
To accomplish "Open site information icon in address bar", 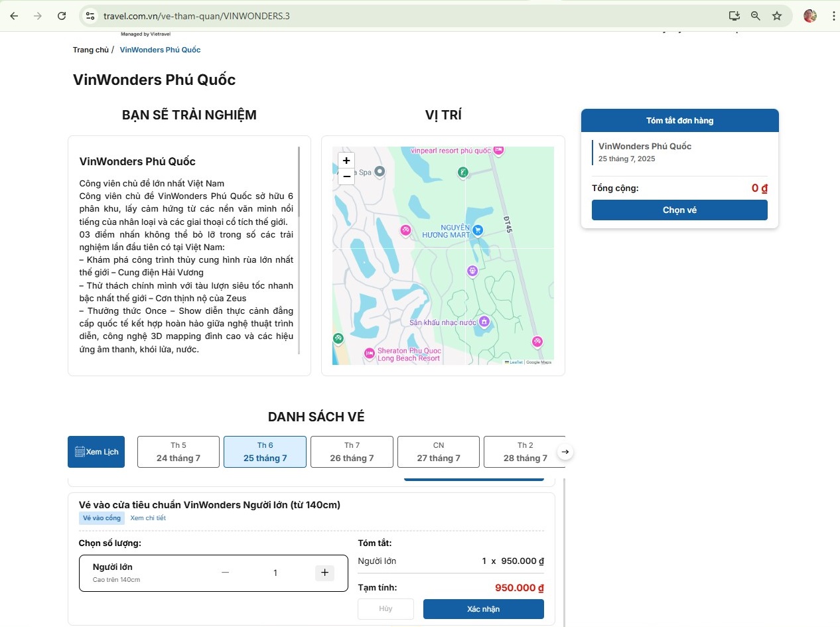I will pyautogui.click(x=91, y=16).
